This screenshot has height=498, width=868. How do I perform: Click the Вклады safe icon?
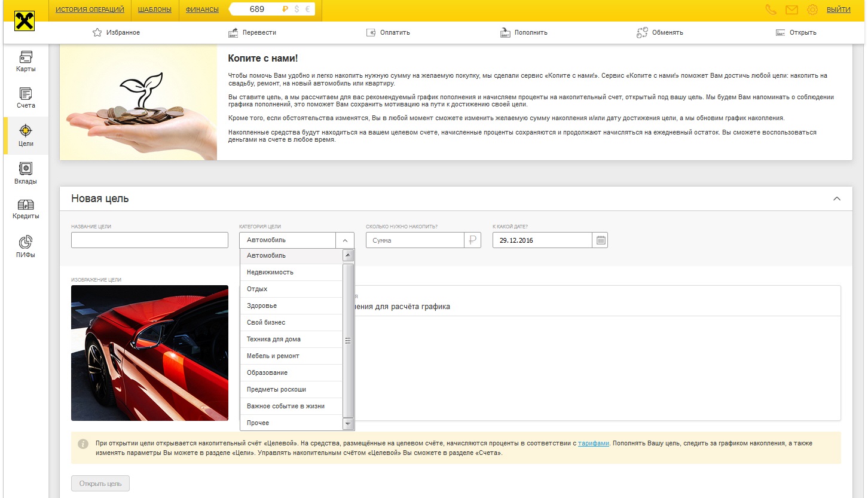point(26,168)
